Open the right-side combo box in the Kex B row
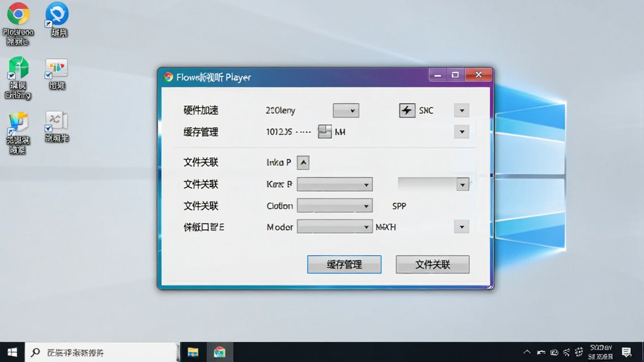The width and height of the screenshot is (644, 362). point(433,184)
